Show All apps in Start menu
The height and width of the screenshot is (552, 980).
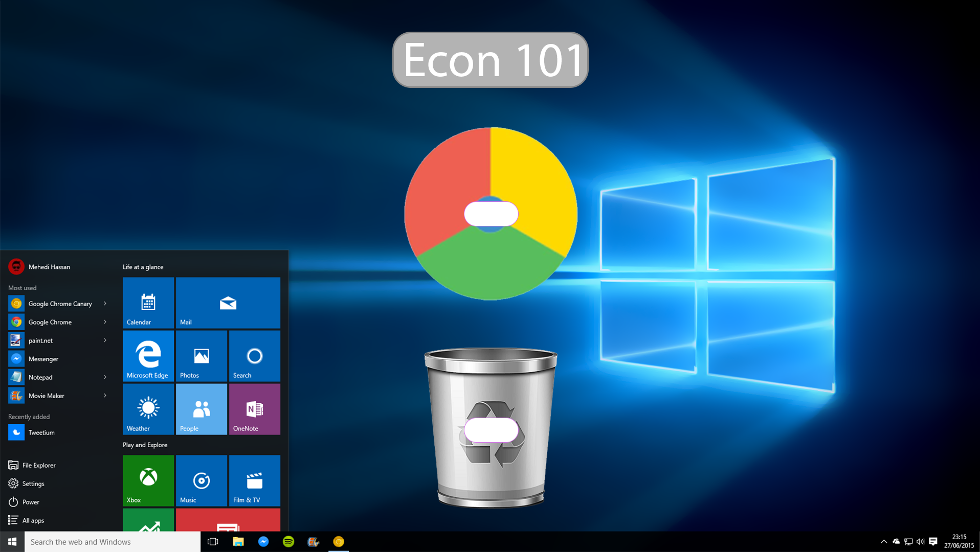27,520
